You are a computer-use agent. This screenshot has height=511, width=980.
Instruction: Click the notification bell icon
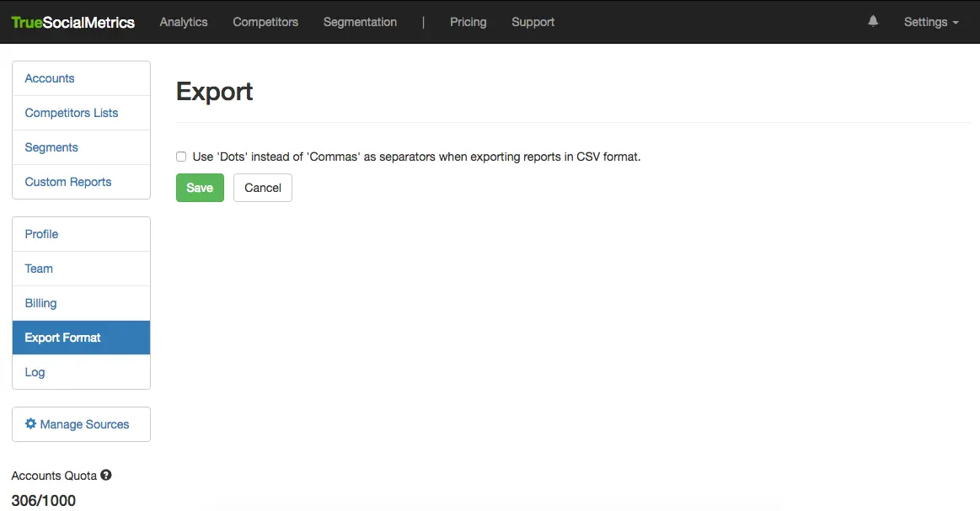click(873, 22)
